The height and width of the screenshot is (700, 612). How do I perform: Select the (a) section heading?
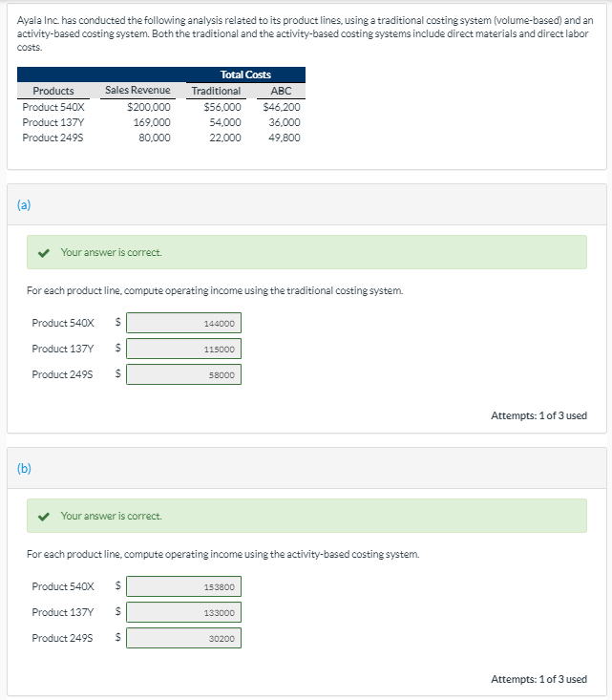point(24,205)
